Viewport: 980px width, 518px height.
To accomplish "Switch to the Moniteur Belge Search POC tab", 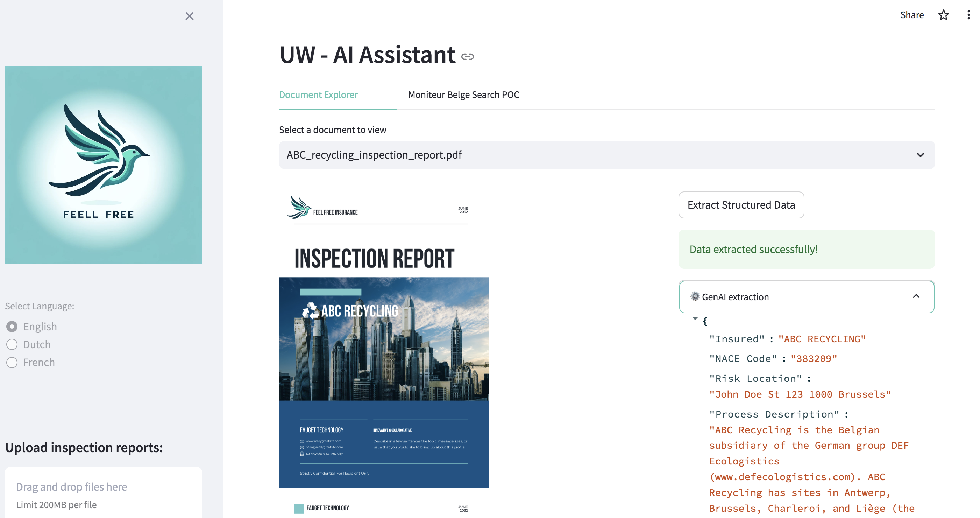I will coord(465,94).
